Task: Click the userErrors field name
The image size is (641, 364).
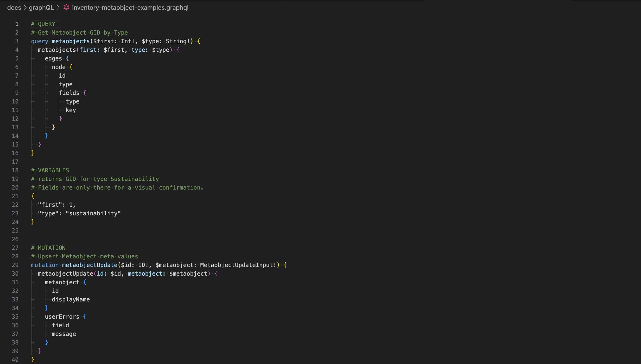Action: [x=62, y=317]
